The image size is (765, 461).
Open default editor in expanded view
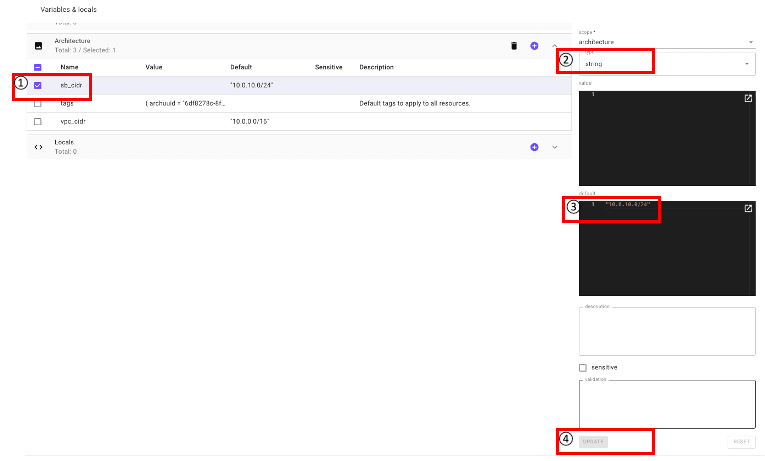(x=748, y=209)
